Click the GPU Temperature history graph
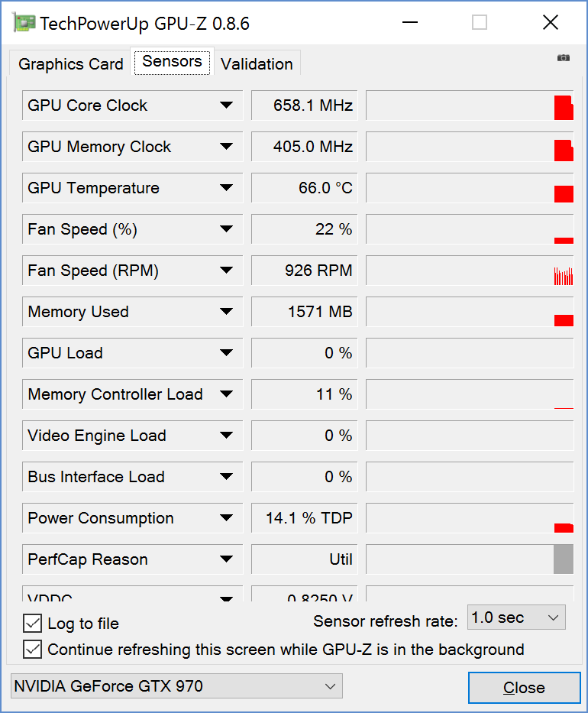 (x=470, y=188)
